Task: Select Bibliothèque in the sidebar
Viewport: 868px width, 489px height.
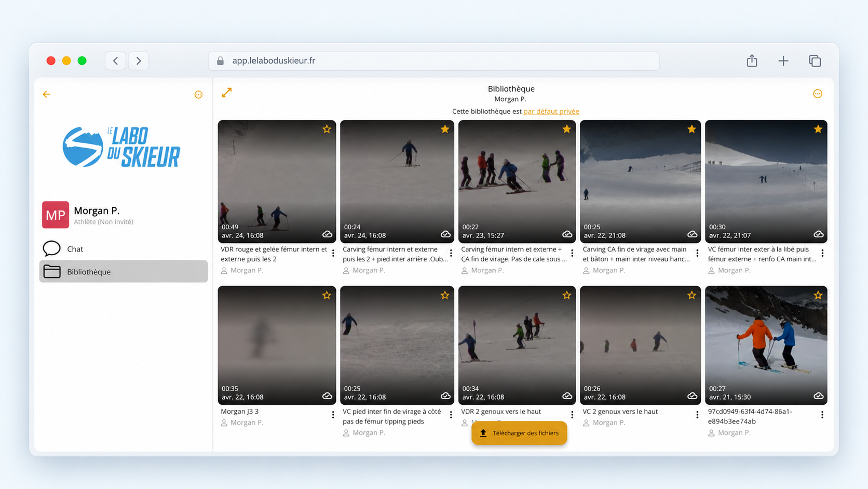Action: tap(124, 271)
